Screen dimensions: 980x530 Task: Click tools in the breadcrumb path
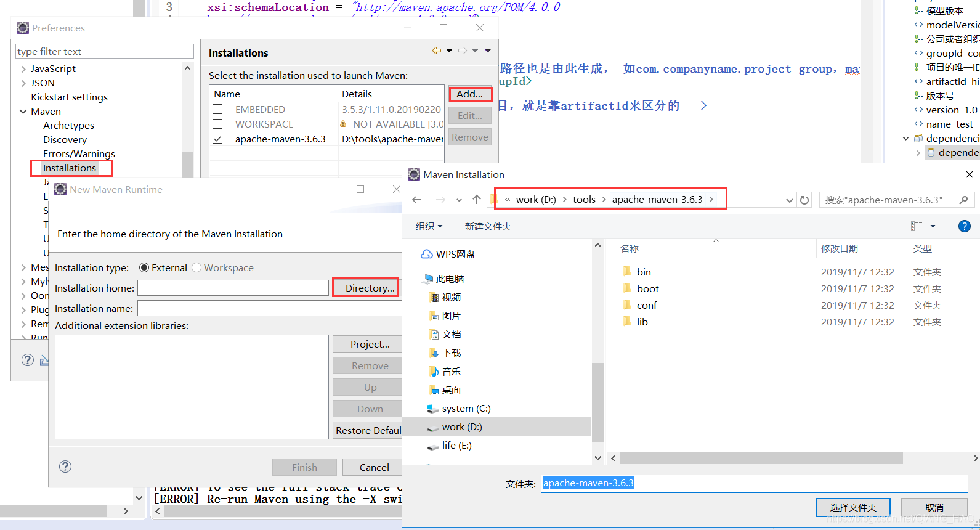click(x=584, y=199)
